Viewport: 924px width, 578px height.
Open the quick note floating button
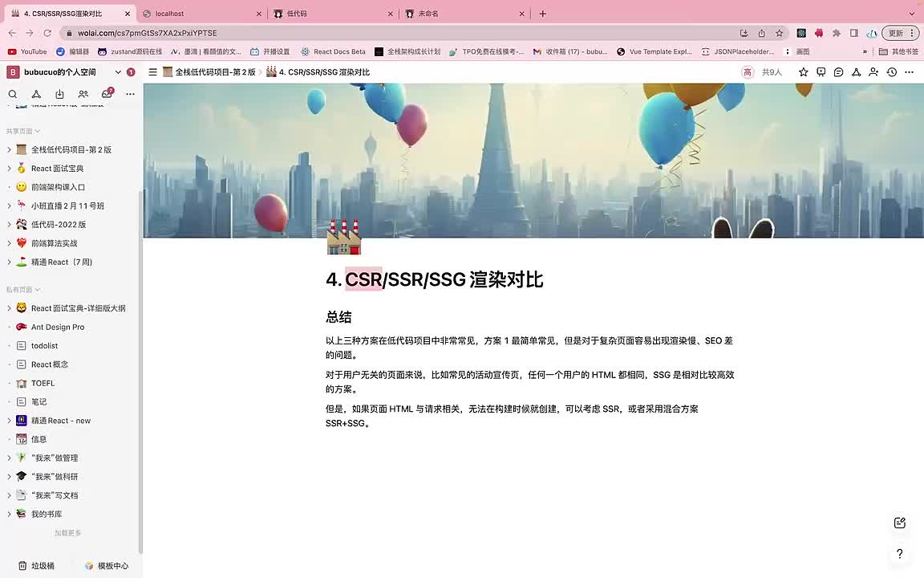coord(899,523)
